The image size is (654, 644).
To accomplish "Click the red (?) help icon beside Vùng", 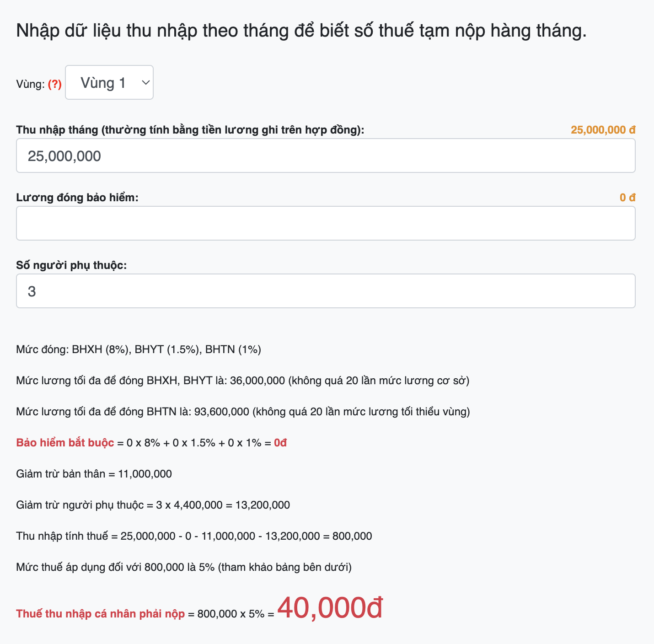I will pyautogui.click(x=54, y=84).
